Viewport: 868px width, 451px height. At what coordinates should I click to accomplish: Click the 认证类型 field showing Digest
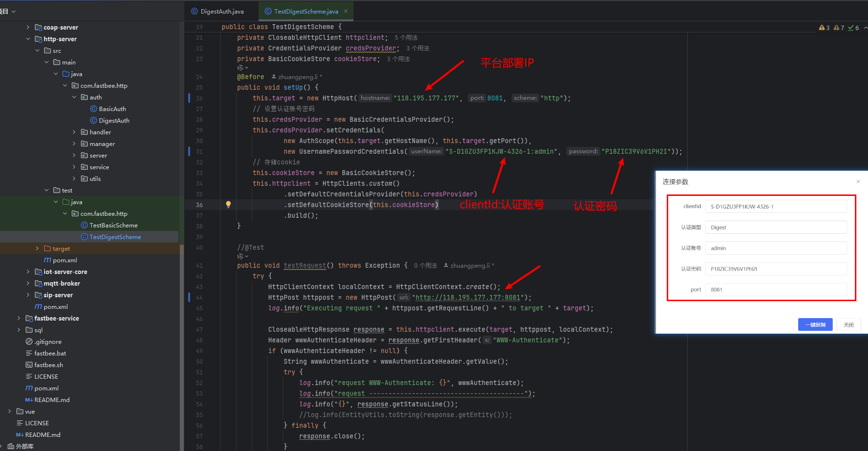776,227
